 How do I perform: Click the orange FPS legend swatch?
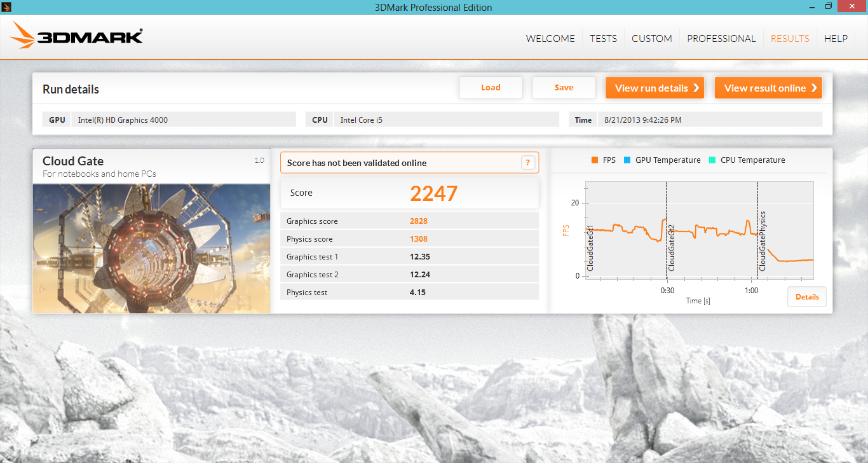(x=595, y=160)
